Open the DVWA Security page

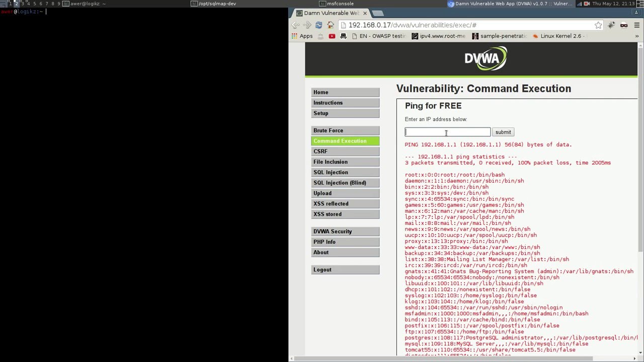pos(345,232)
